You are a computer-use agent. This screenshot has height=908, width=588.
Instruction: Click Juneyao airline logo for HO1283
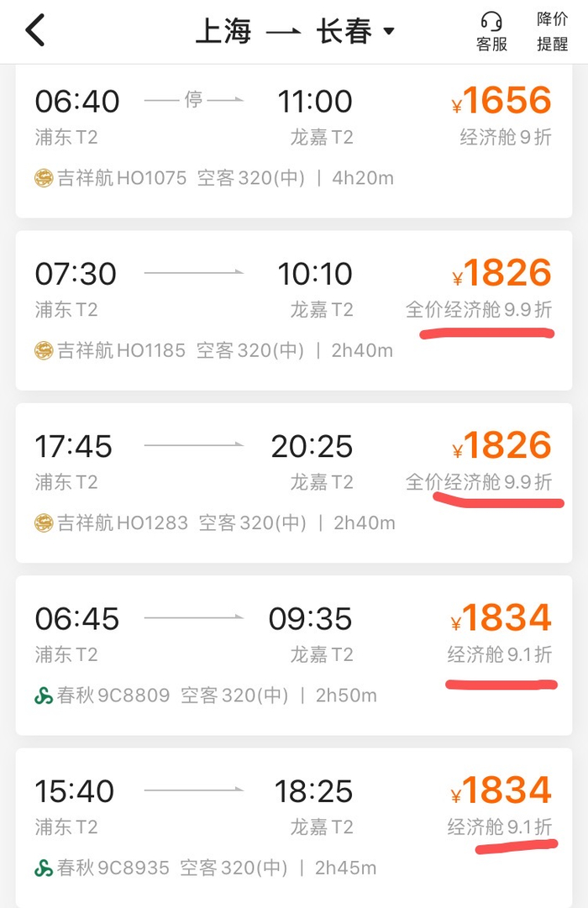(x=44, y=523)
